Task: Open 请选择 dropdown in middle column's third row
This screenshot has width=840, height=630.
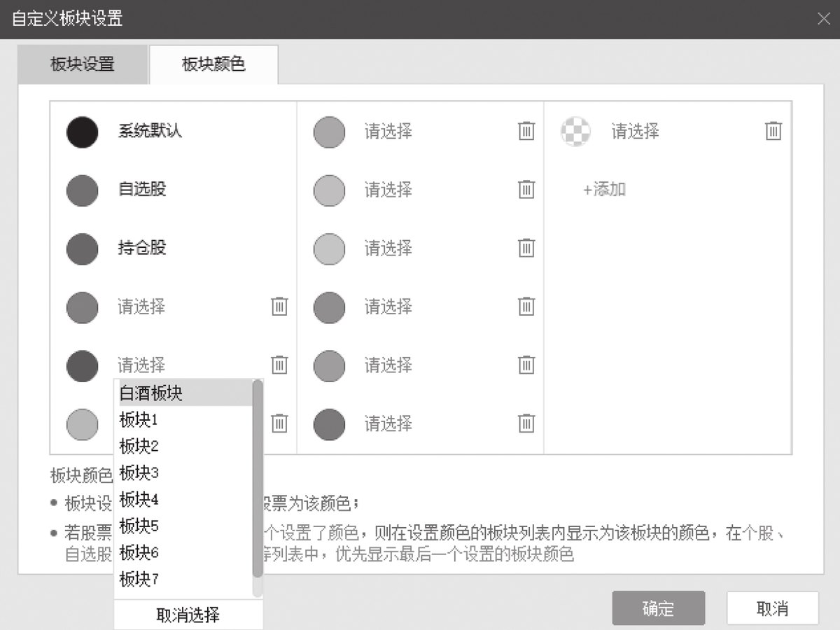Action: (388, 248)
